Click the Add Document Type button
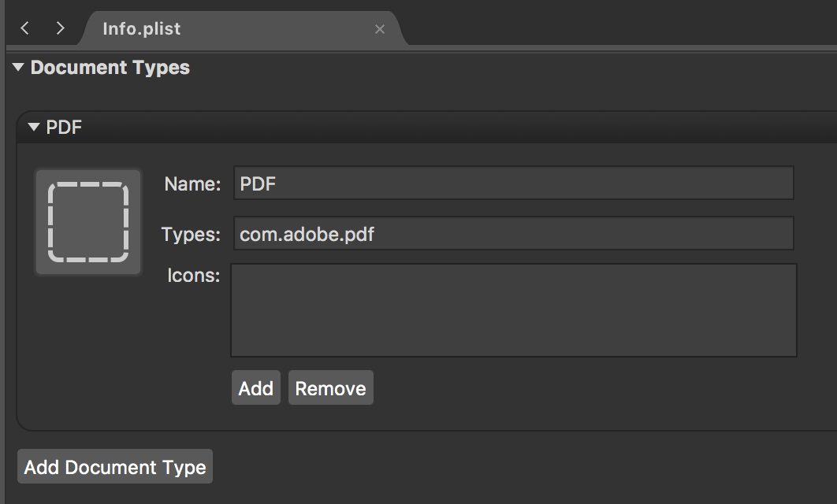This screenshot has width=837, height=504. [x=115, y=467]
